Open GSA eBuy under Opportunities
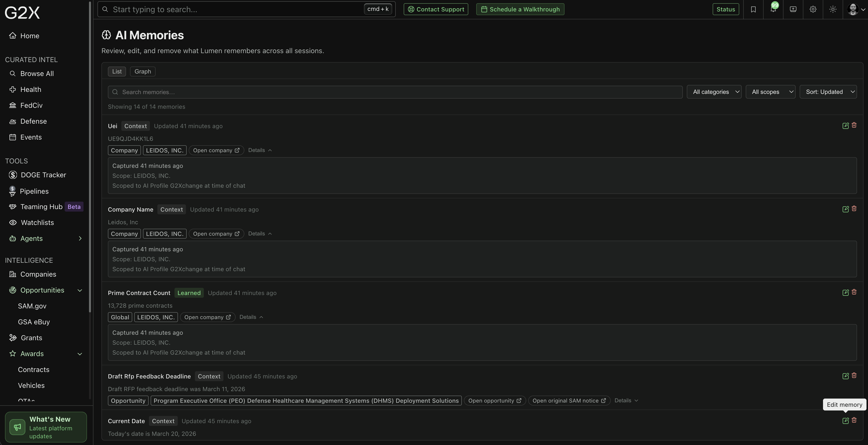868x445 pixels. click(34, 322)
